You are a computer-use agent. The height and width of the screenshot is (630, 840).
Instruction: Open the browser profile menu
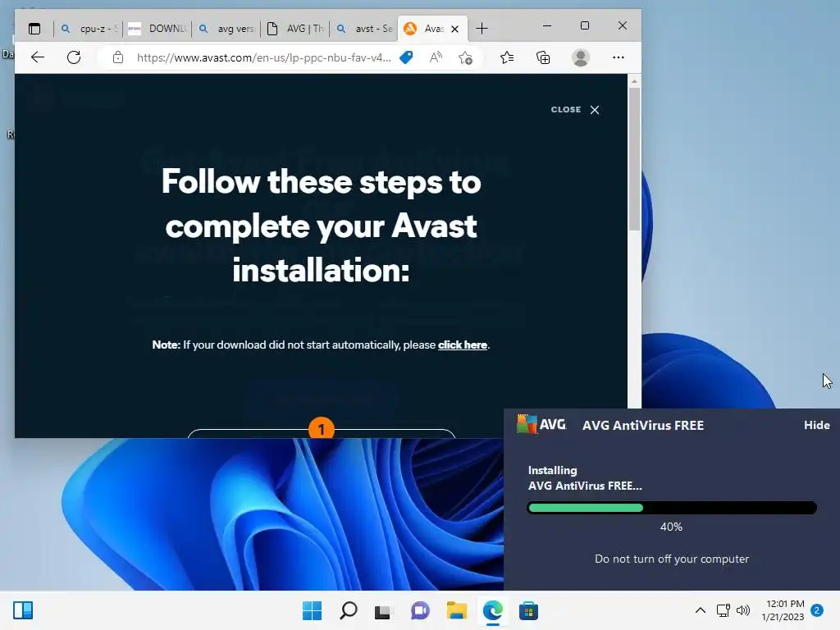581,57
